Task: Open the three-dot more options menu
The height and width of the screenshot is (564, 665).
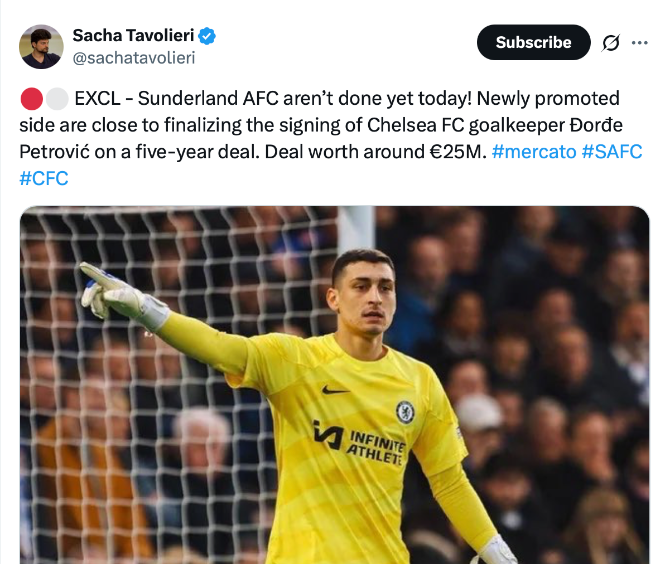Action: 640,42
